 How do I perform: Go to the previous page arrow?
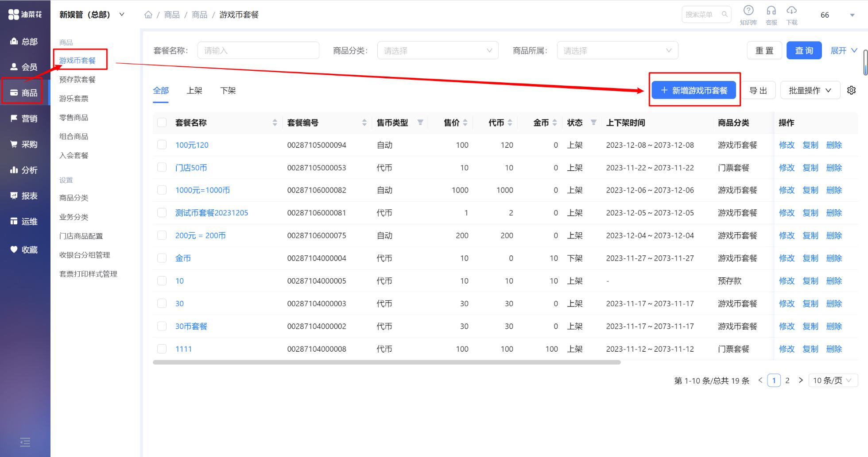[x=760, y=380]
